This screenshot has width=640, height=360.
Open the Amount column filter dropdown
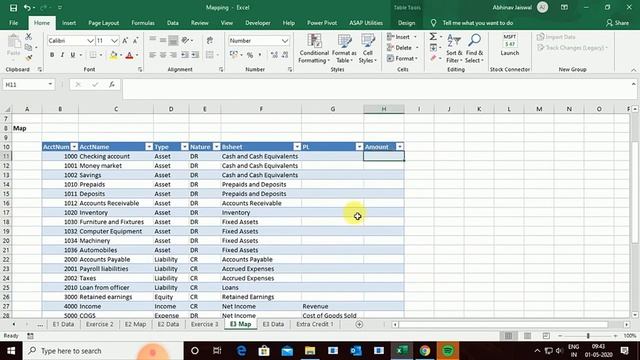pyautogui.click(x=400, y=147)
